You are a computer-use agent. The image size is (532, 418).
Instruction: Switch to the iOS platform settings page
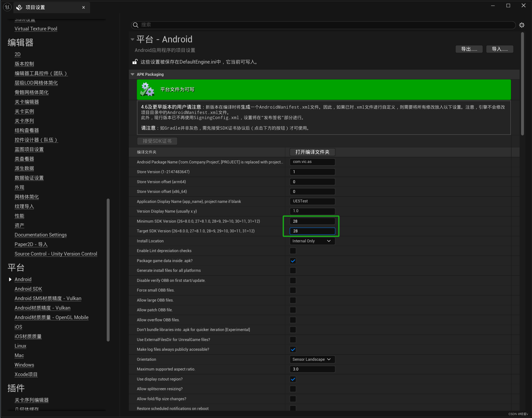coord(18,327)
